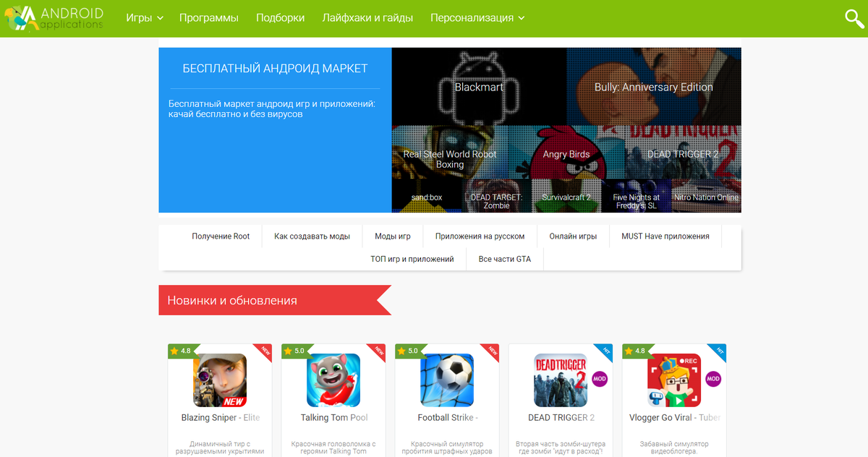Open Football Strike app icon
868x457 pixels.
(x=447, y=380)
